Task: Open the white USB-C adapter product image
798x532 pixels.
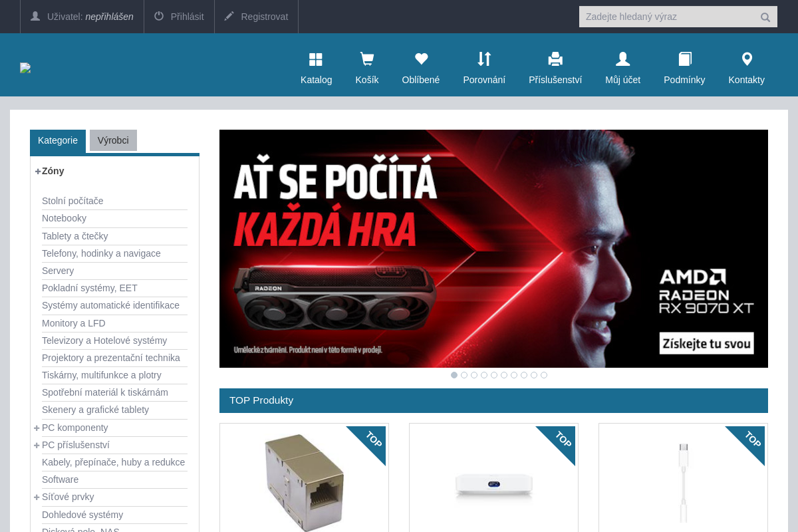Action: pos(683,482)
